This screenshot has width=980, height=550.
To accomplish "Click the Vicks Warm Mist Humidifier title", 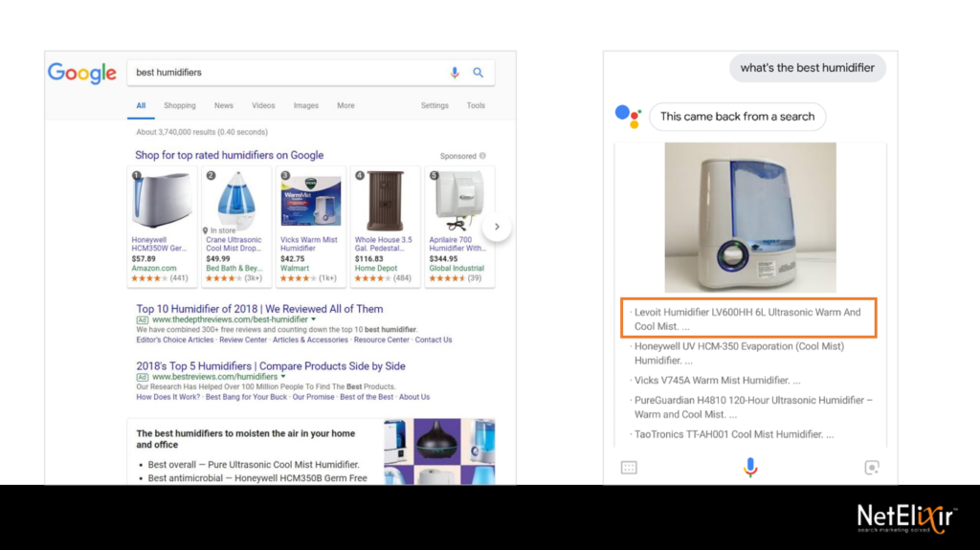I will click(309, 244).
